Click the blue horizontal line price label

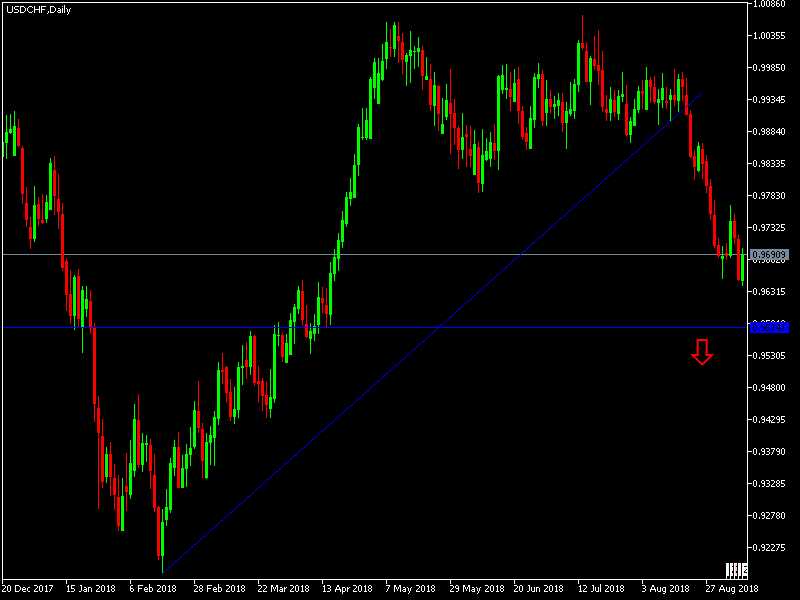coord(769,328)
